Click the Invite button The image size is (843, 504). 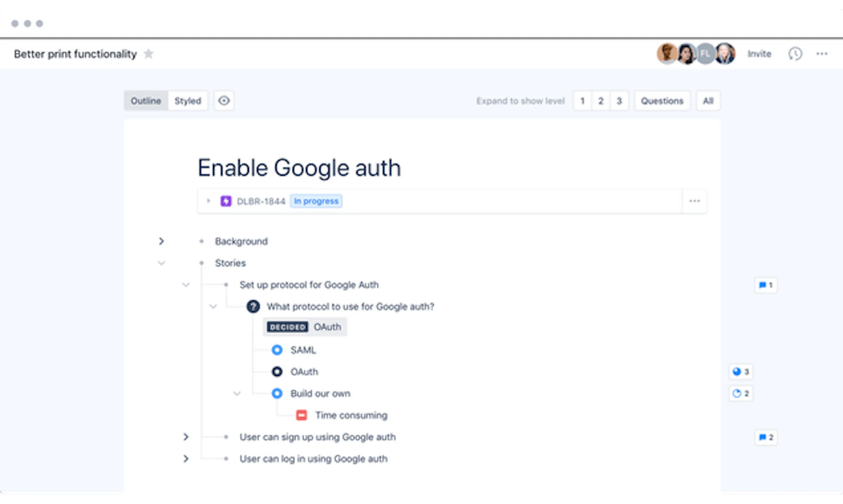pyautogui.click(x=759, y=54)
